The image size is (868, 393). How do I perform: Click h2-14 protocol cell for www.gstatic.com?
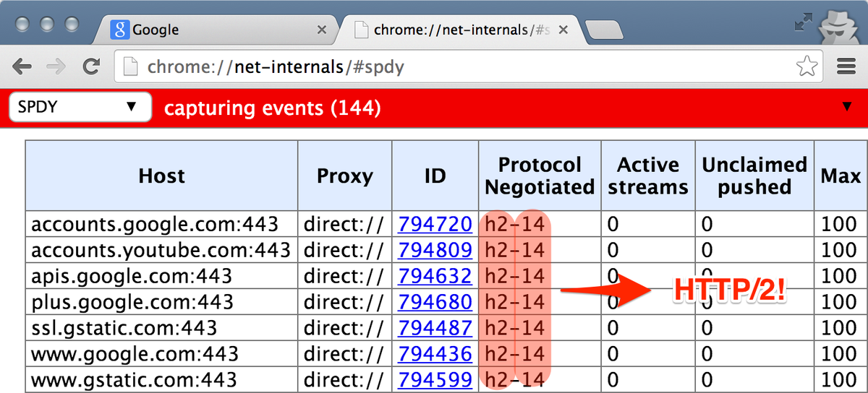click(x=540, y=380)
